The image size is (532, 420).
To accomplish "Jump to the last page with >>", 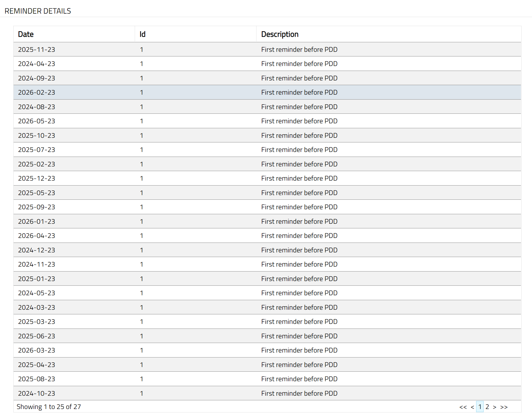I will click(504, 407).
